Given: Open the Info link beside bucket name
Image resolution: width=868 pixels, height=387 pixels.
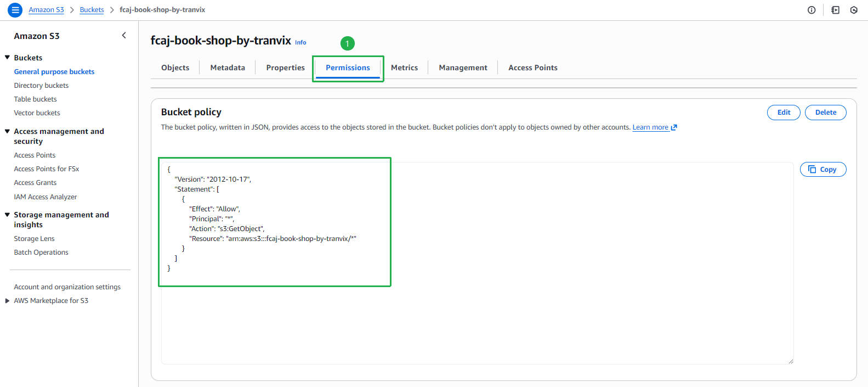Looking at the screenshot, I should pos(300,42).
